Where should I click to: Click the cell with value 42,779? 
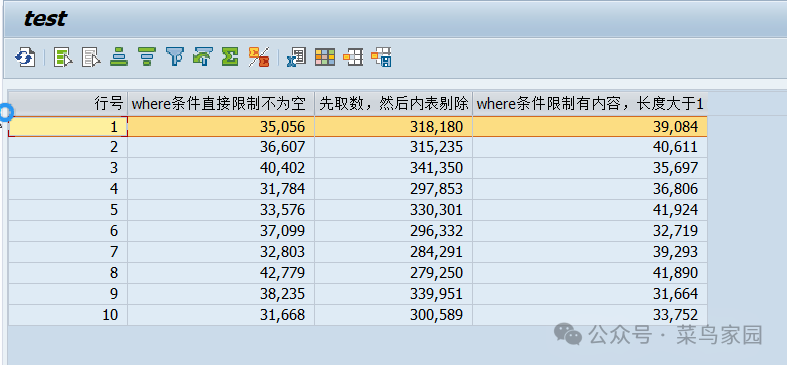coord(221,273)
